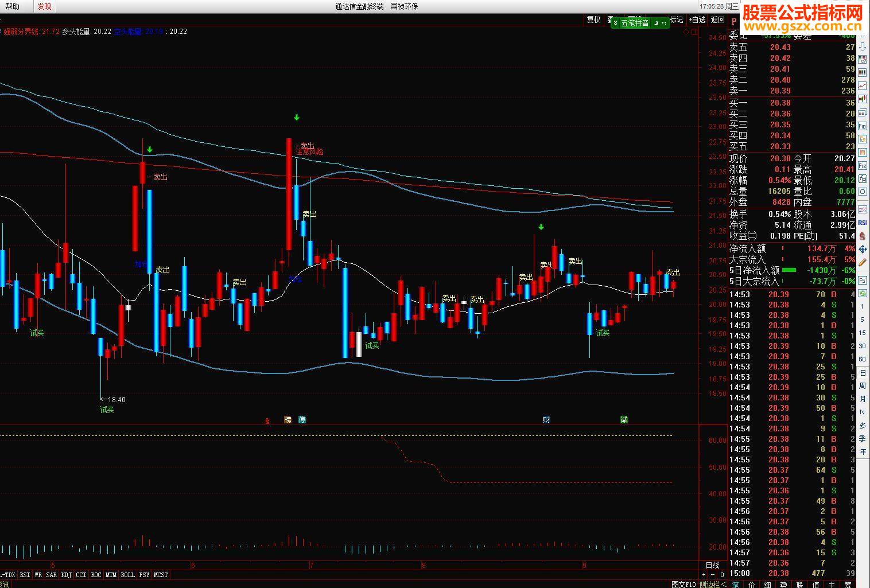The width and height of the screenshot is (870, 588).
Task: Click the 卖一 price 20.39
Action: 780,91
